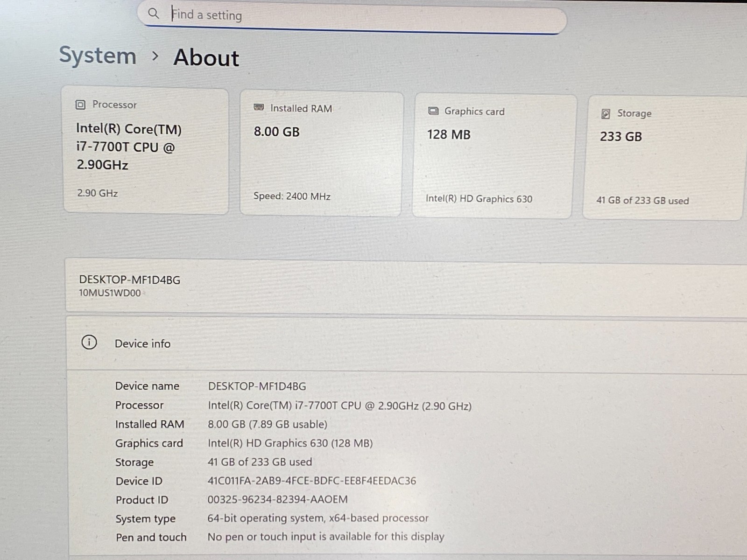Click the Pen and touch label
This screenshot has height=560, width=747.
pyautogui.click(x=151, y=537)
